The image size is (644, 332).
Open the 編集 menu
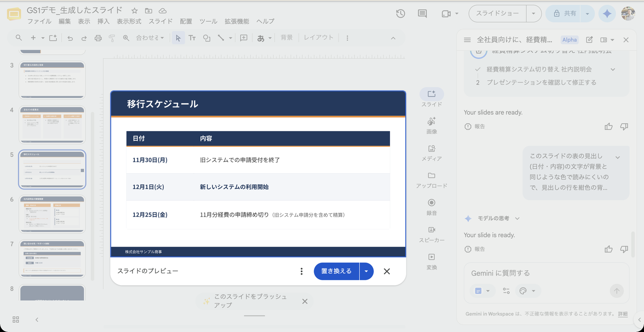pos(64,21)
